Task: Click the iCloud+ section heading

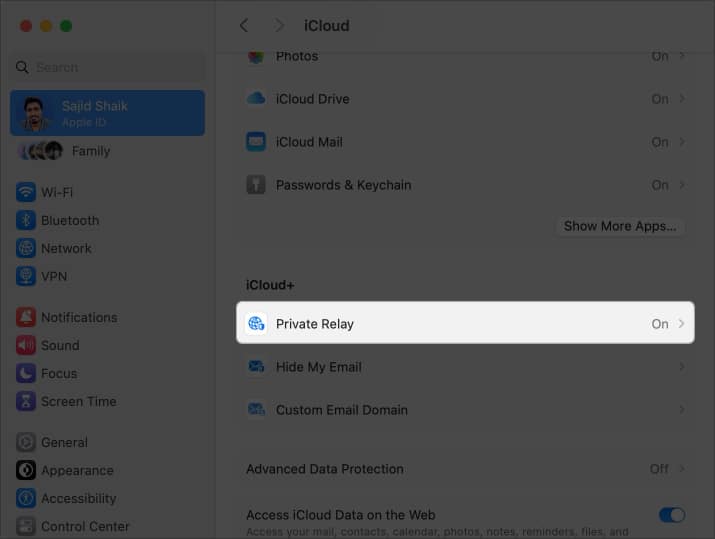Action: pos(270,285)
